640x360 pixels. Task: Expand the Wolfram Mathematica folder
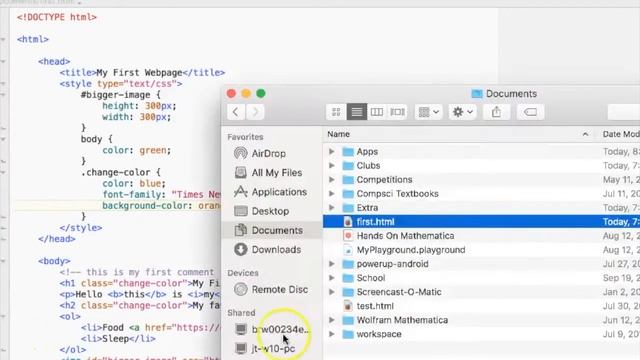(x=331, y=320)
